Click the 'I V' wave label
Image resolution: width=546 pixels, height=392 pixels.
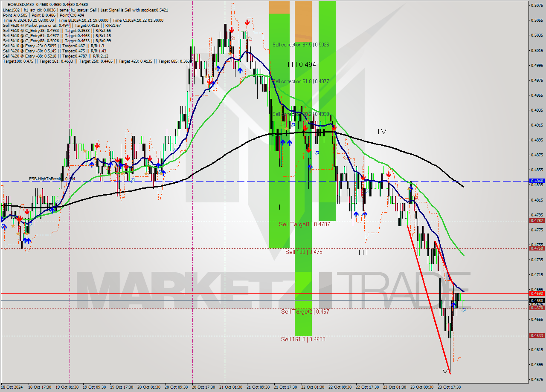tap(382, 132)
